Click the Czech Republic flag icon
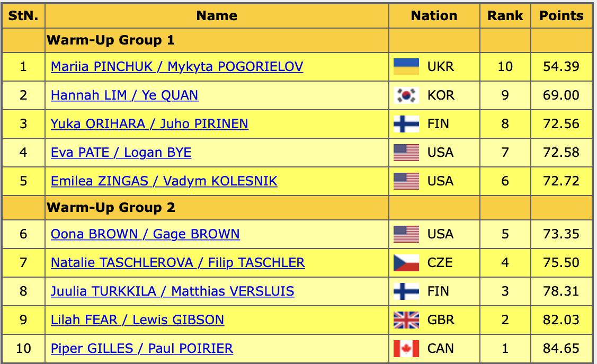Screen dimensions: 597x364 point(406,263)
